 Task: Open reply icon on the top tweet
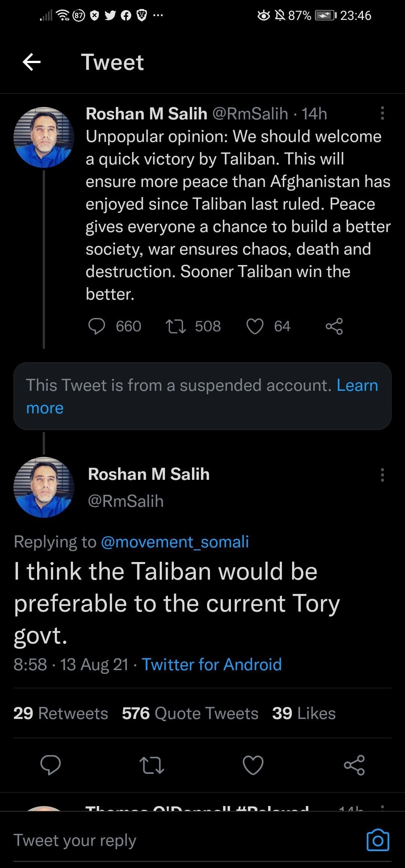[96, 326]
